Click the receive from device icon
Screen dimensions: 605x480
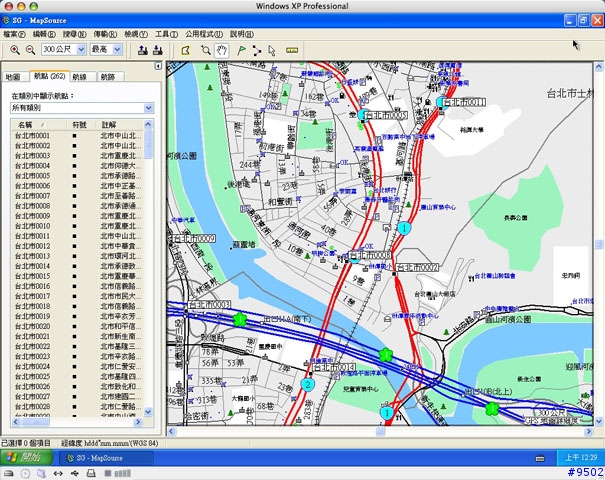tap(157, 50)
